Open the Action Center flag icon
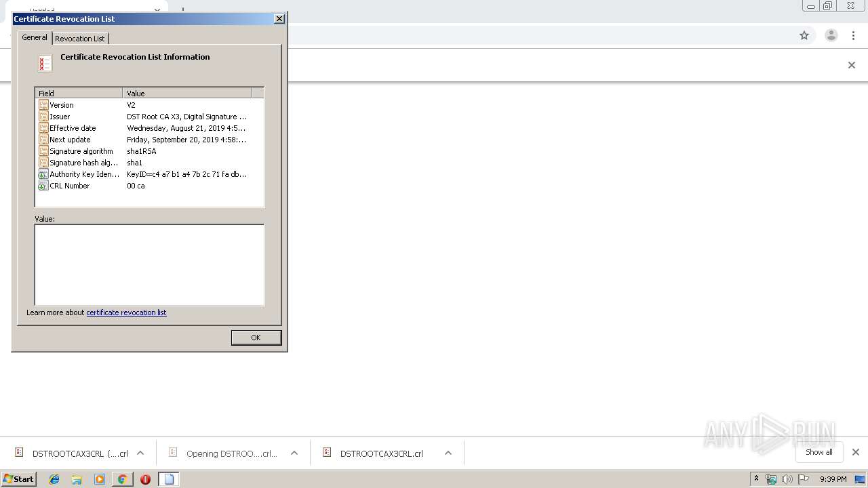Image resolution: width=868 pixels, height=488 pixels. (804, 479)
